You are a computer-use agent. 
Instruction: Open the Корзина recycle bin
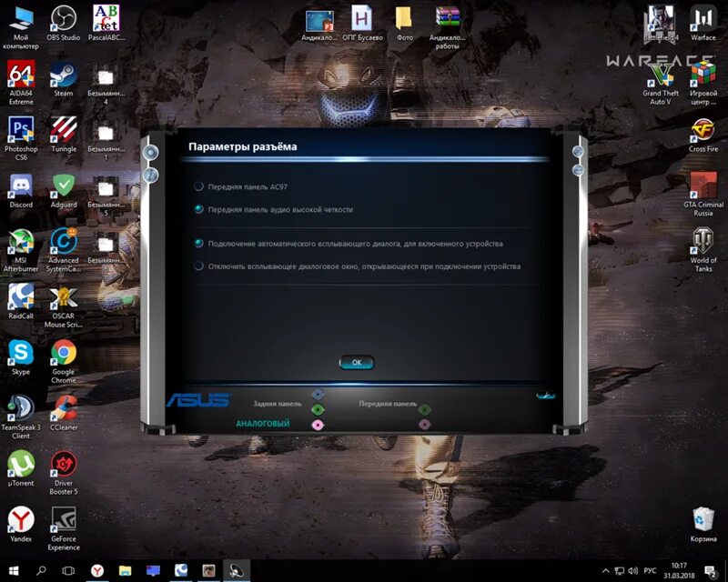coord(703,525)
